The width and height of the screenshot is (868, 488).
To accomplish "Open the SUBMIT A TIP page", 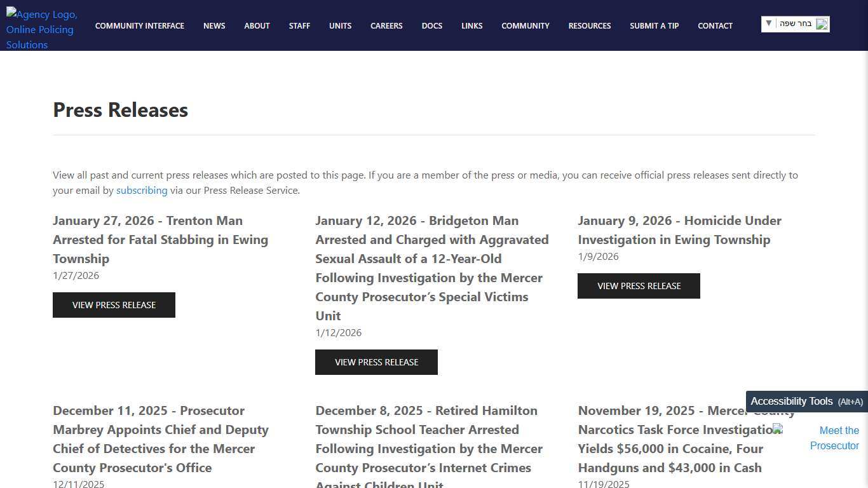I will click(654, 26).
